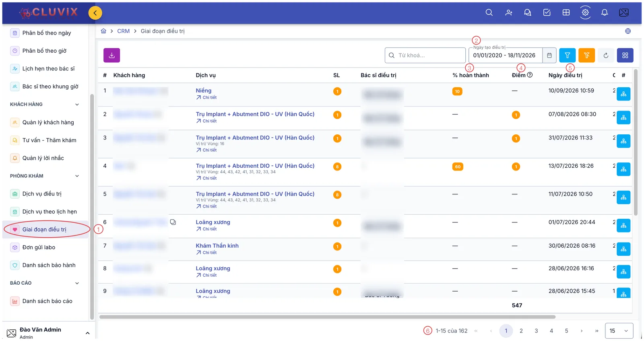Screen dimensions: 644x341
Task: Open hierarchy action for Niềng row
Action: click(623, 94)
